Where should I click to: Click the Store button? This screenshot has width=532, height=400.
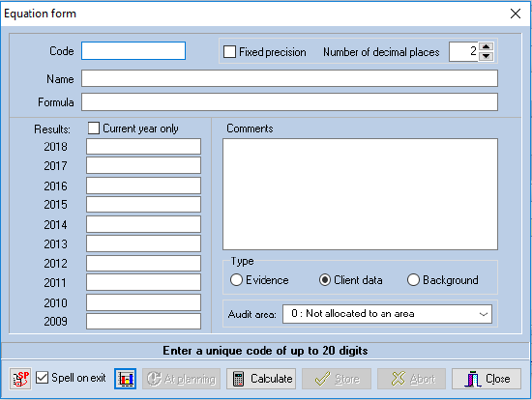[x=337, y=379]
